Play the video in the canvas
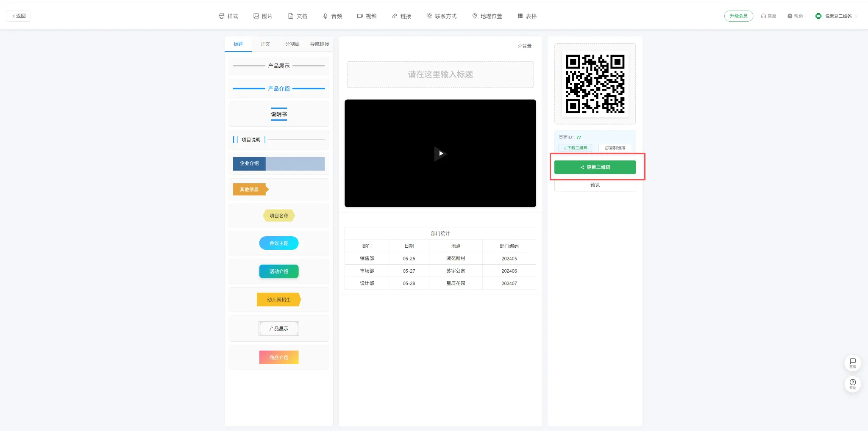This screenshot has height=431, width=868. click(x=440, y=153)
